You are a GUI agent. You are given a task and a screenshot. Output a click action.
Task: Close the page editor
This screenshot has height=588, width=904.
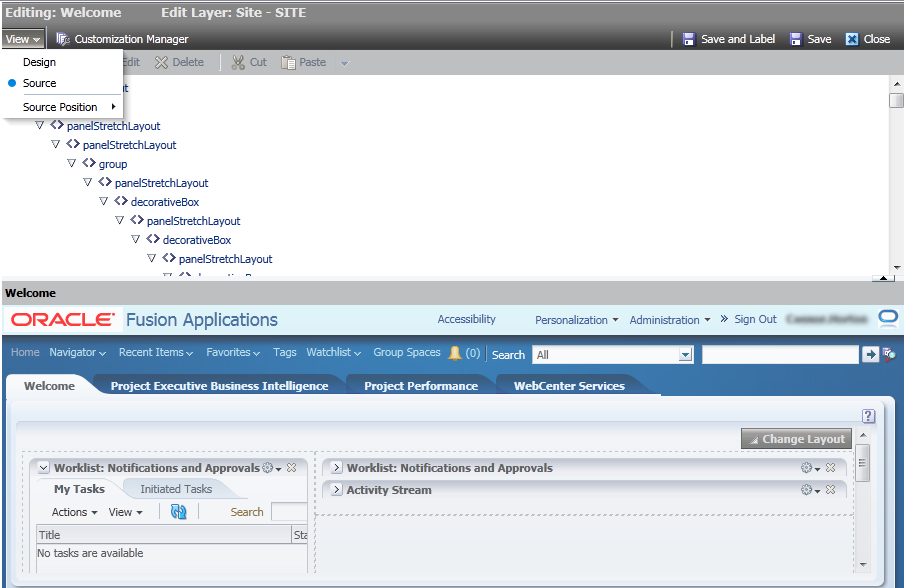point(868,39)
